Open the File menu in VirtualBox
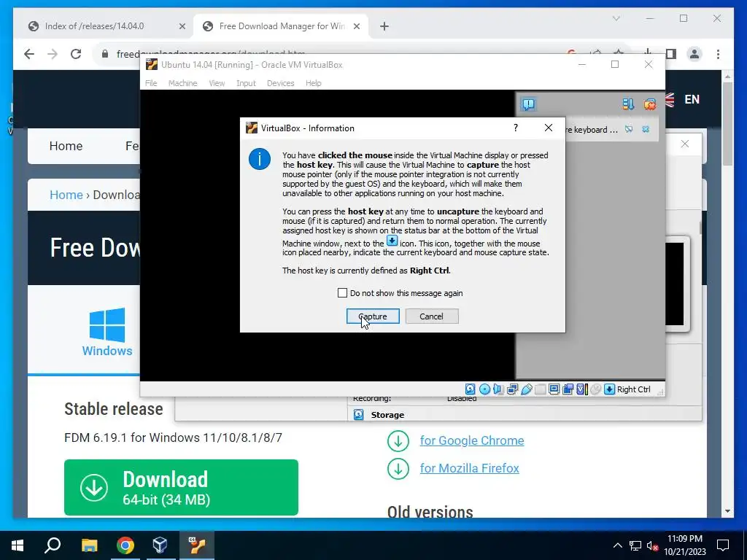The width and height of the screenshot is (747, 560). pos(151,83)
